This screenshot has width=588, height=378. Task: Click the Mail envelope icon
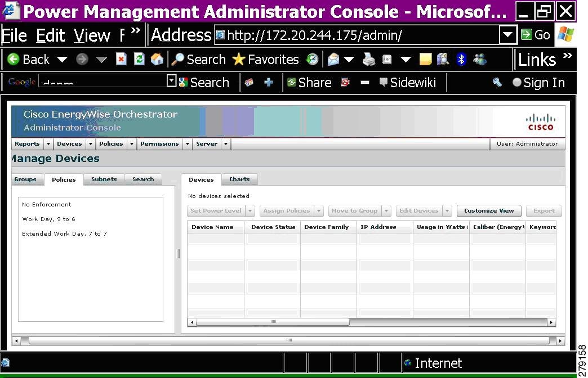coord(333,59)
